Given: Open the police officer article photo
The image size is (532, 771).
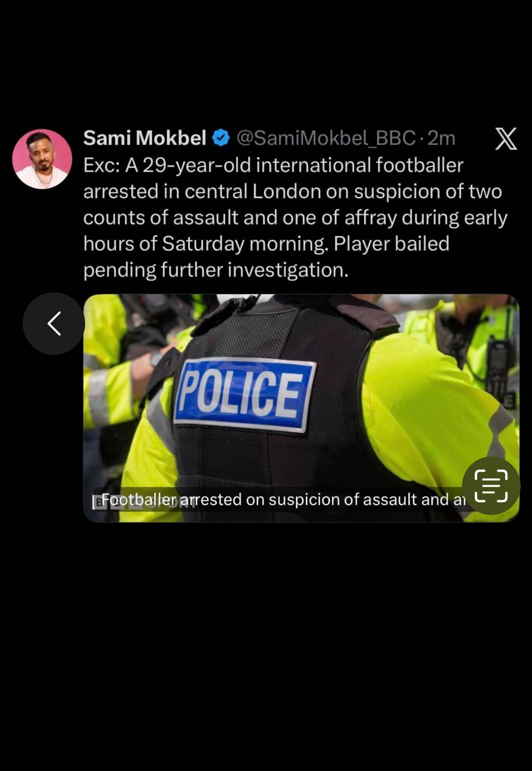Looking at the screenshot, I should [301, 408].
